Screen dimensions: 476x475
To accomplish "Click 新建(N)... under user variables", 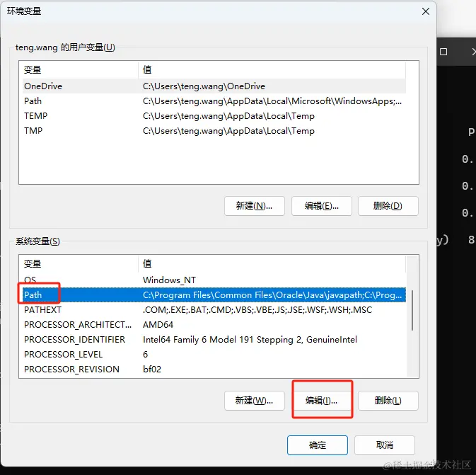I will tap(255, 206).
